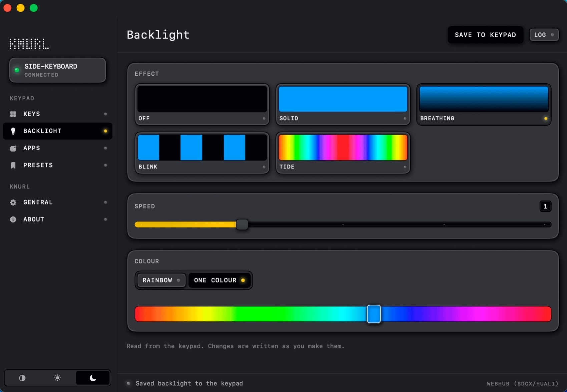Select the auto contrast theme icon

tap(22, 378)
